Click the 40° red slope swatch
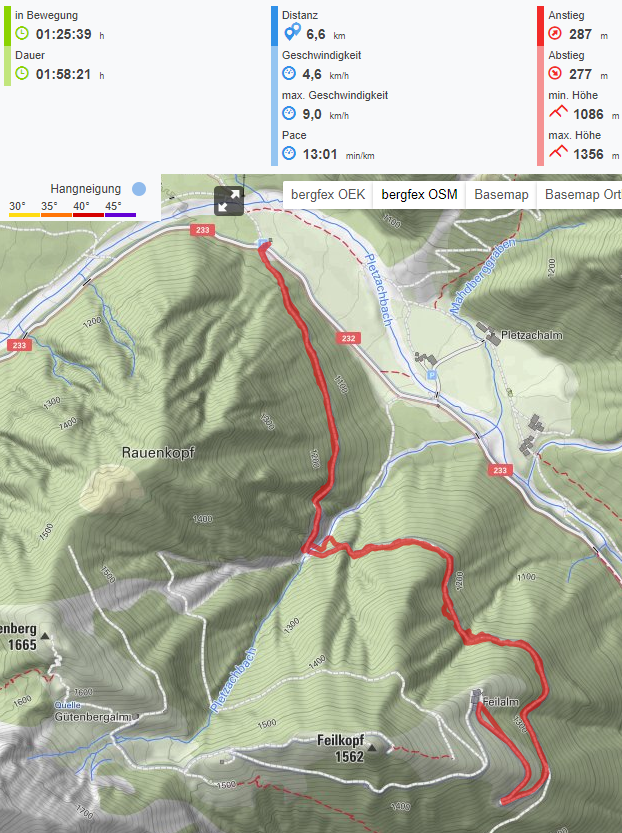622x833 pixels. pyautogui.click(x=88, y=215)
